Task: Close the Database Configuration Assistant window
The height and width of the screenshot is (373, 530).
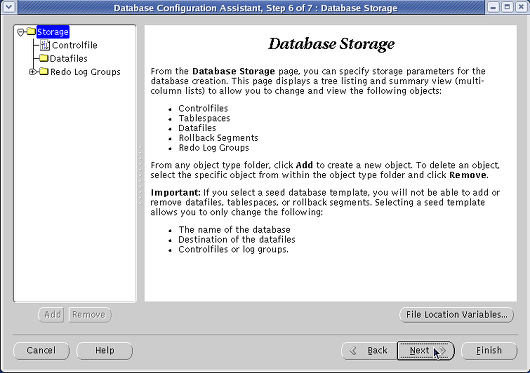Action: coord(521,7)
